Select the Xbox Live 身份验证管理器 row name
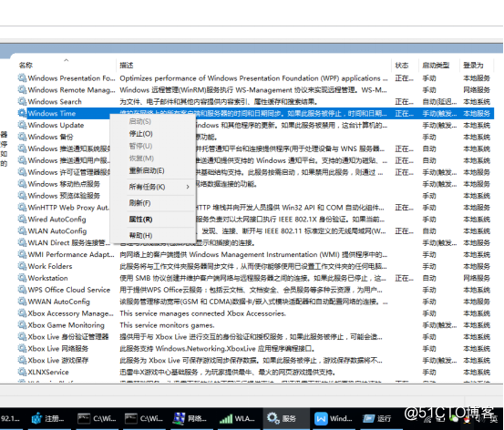The height and width of the screenshot is (430, 504). pos(68,337)
